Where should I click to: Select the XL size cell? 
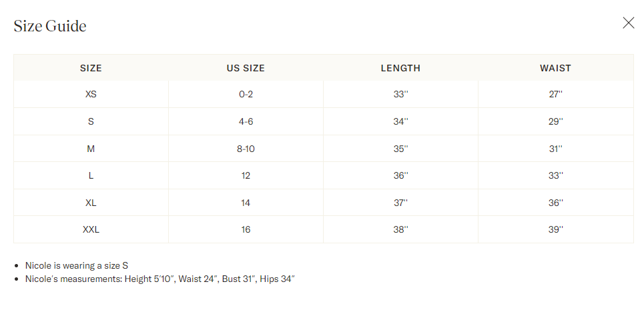pos(91,203)
